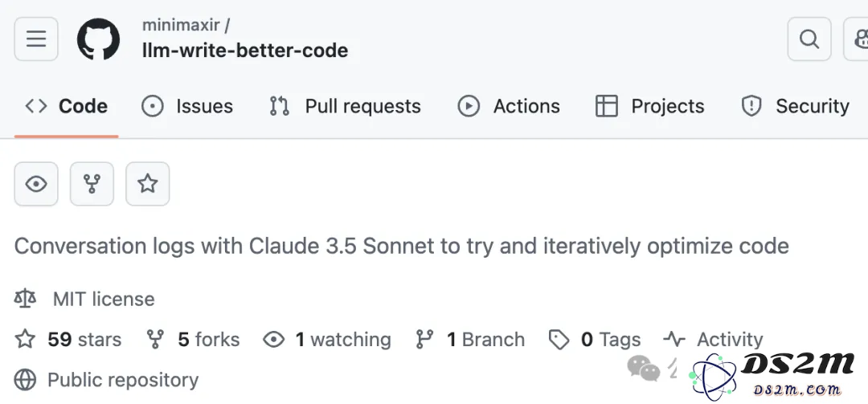868x404 pixels.
Task: Open the 1 Branch link
Action: tap(485, 339)
